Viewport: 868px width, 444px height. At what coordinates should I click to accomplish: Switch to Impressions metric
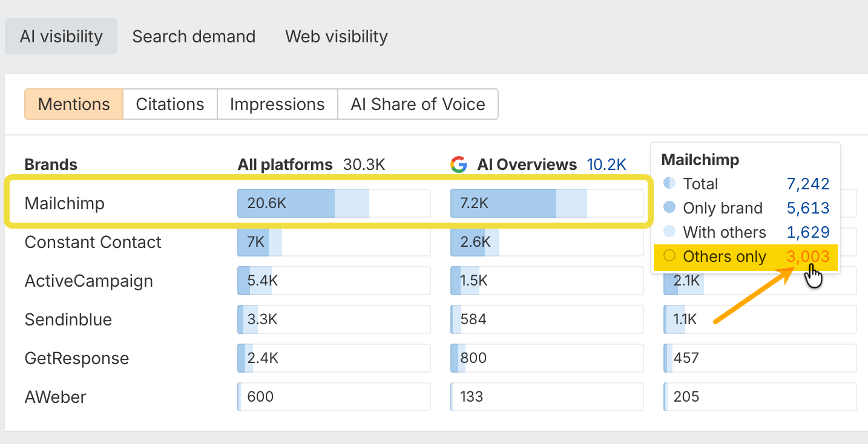tap(277, 104)
